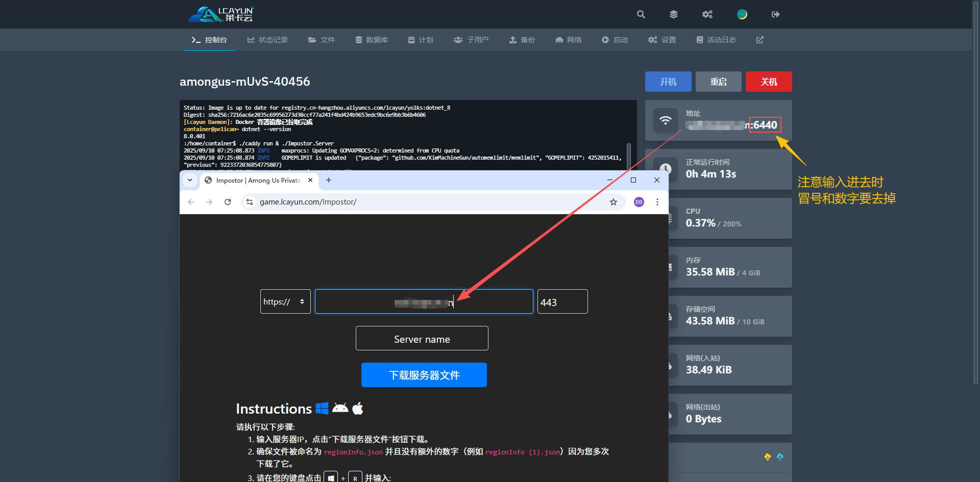Viewport: 980px width, 482px height.
Task: Open admin gears icon in header
Action: 707,14
